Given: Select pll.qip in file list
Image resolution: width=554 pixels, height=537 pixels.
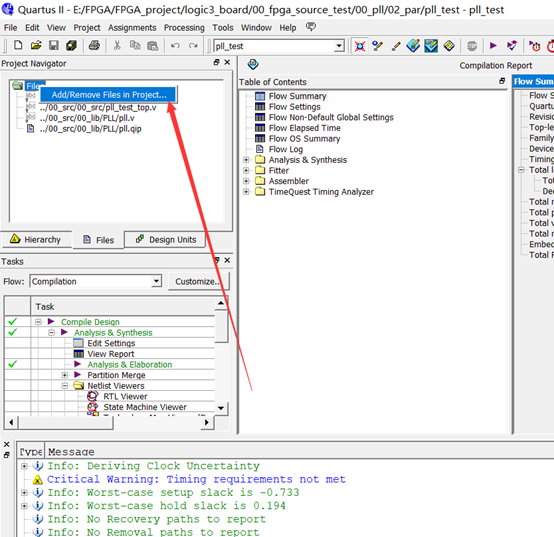Looking at the screenshot, I should click(90, 129).
